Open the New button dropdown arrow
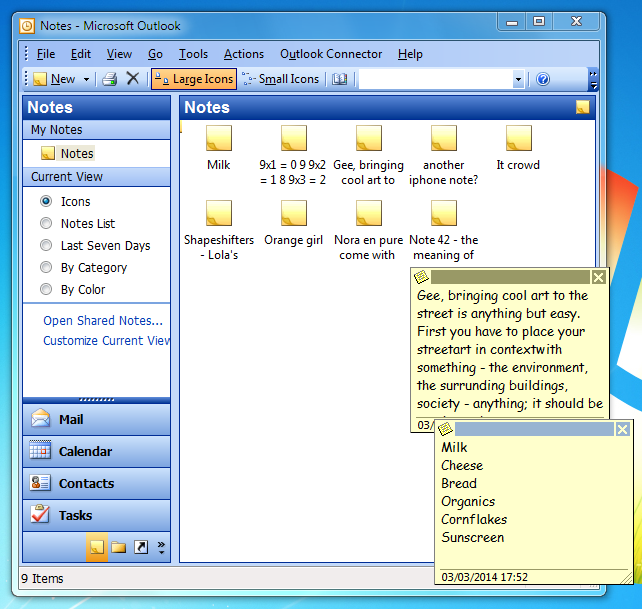 pos(86,79)
